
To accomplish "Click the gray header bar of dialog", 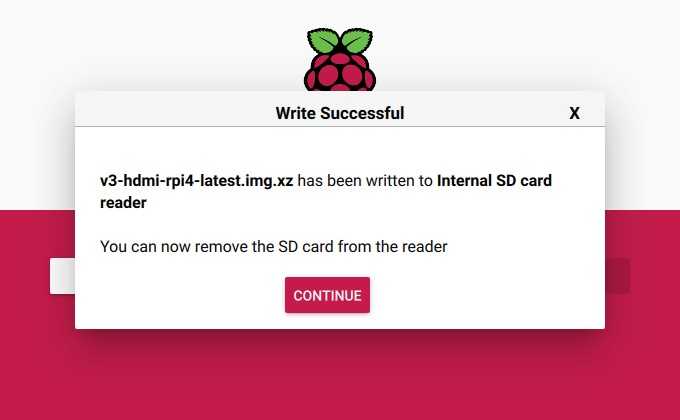I will [340, 109].
